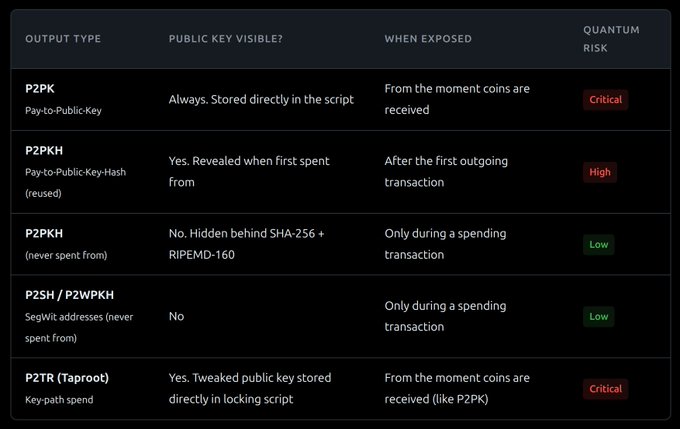680x429 pixels.
Task: Click the Low badge beside the RIPEMD-160 row
Action: coord(600,244)
